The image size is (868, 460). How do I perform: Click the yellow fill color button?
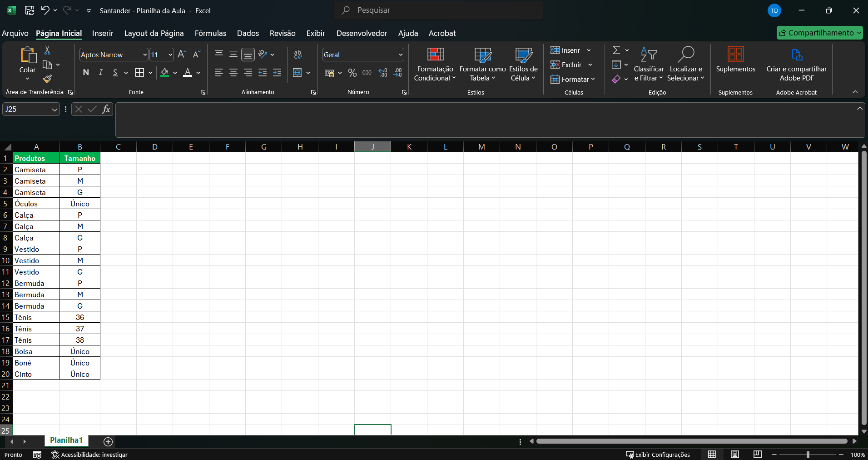pyautogui.click(x=164, y=73)
